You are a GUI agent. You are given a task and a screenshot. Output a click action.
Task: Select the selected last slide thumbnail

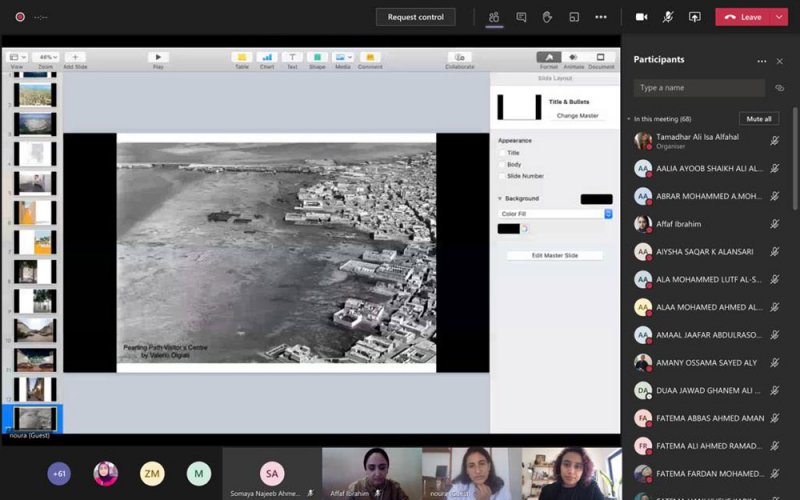pos(35,419)
